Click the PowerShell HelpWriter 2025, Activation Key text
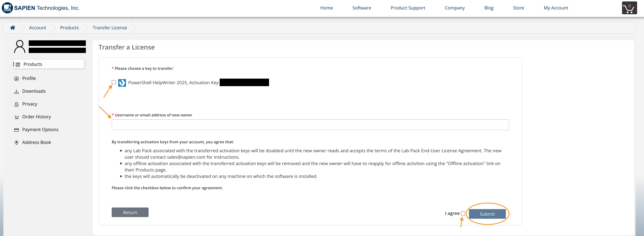 173,83
